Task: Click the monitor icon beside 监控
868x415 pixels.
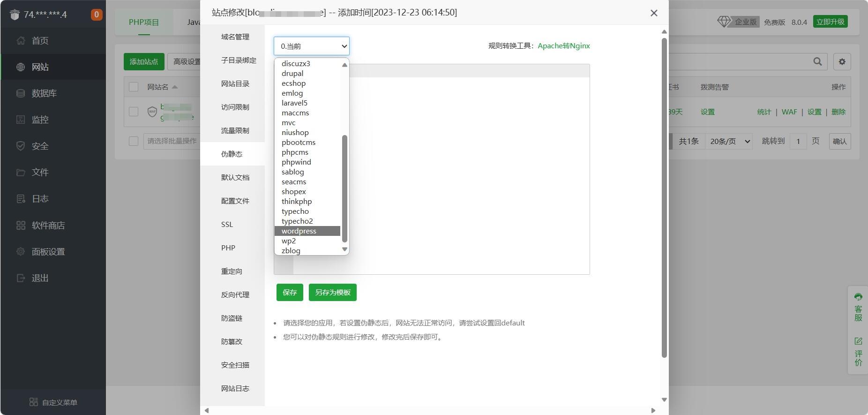Action: tap(21, 120)
